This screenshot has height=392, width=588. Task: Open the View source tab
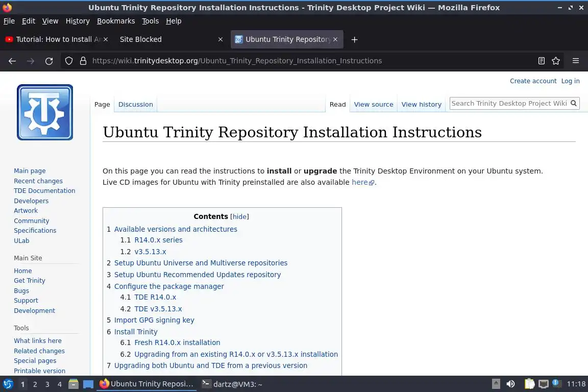[x=374, y=104]
